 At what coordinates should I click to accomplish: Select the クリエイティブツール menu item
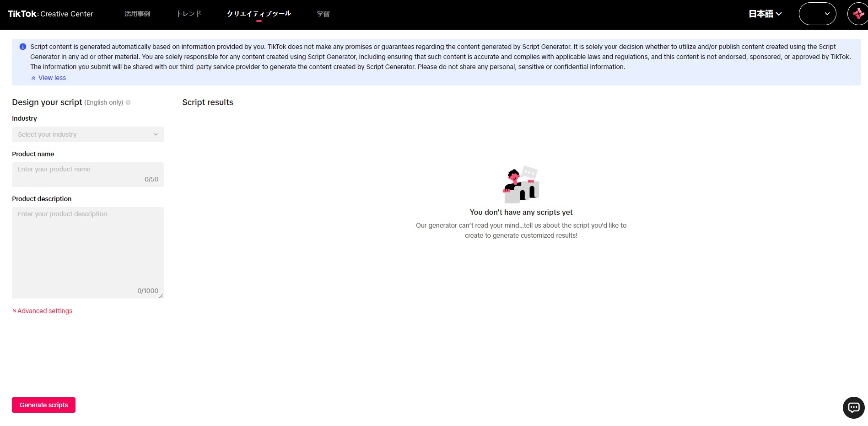coord(259,14)
